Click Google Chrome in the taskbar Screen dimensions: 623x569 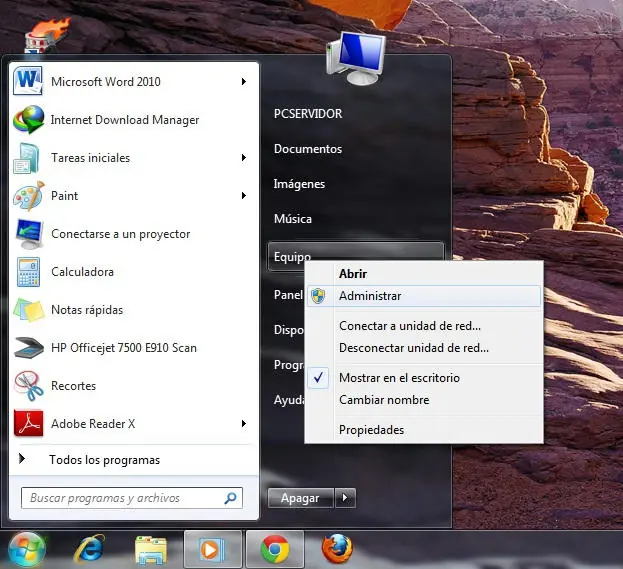click(275, 548)
